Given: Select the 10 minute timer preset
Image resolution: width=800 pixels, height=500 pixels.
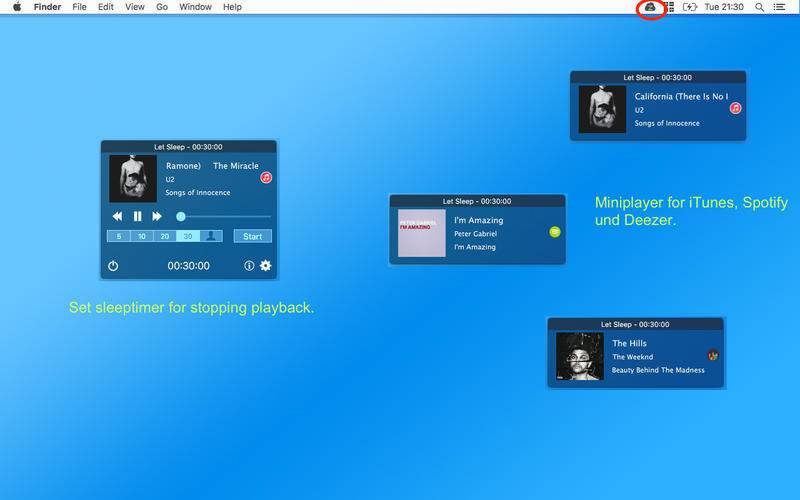Looking at the screenshot, I should (x=142, y=236).
